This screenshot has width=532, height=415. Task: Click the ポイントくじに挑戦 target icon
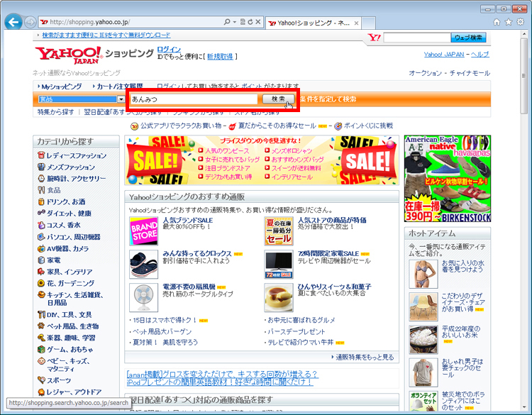338,126
